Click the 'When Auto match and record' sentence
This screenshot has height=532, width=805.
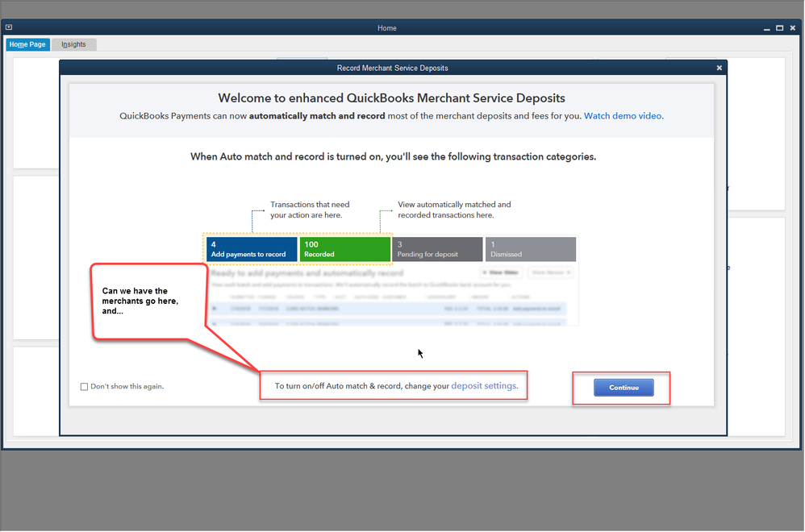pyautogui.click(x=394, y=156)
